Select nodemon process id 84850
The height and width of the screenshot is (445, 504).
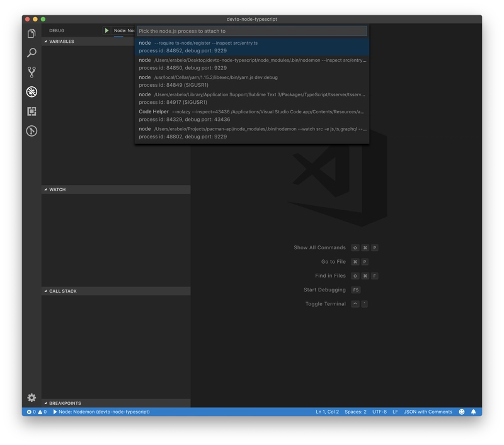(x=252, y=64)
